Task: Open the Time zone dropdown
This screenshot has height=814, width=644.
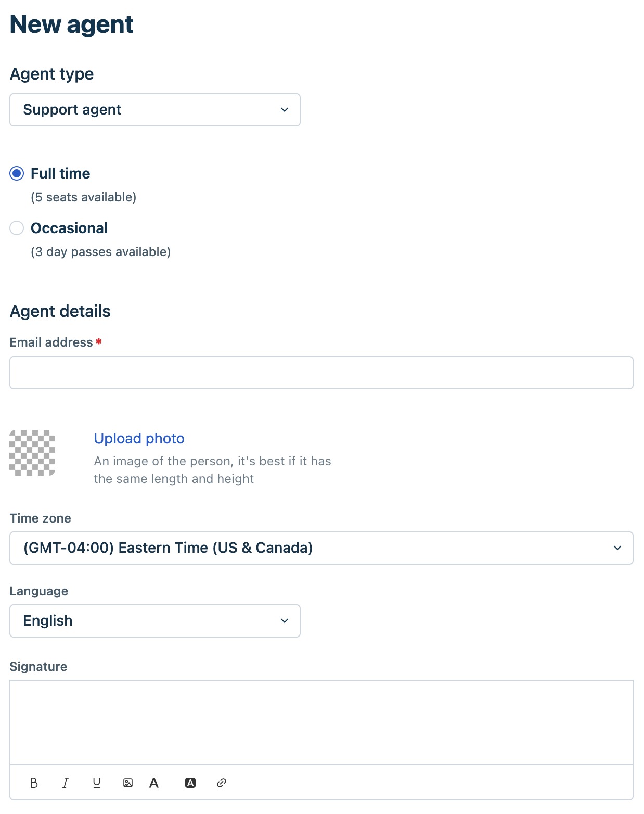Action: click(x=321, y=548)
